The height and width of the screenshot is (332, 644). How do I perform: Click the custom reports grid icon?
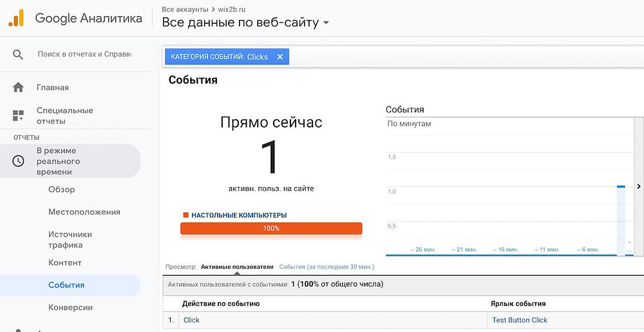click(x=18, y=116)
